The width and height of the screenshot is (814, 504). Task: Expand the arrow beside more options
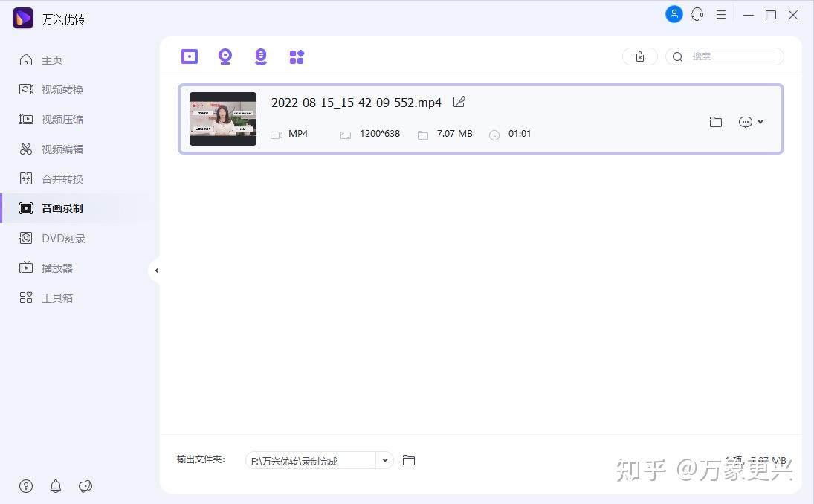pyautogui.click(x=760, y=122)
